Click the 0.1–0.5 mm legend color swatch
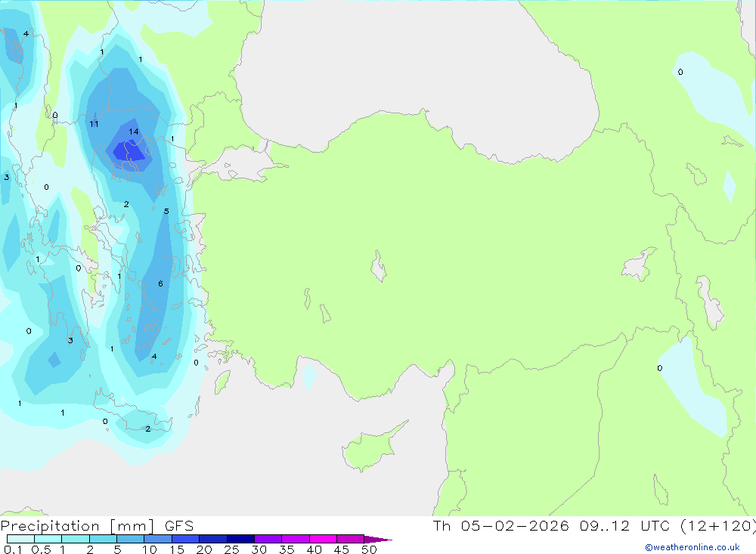 (x=20, y=539)
